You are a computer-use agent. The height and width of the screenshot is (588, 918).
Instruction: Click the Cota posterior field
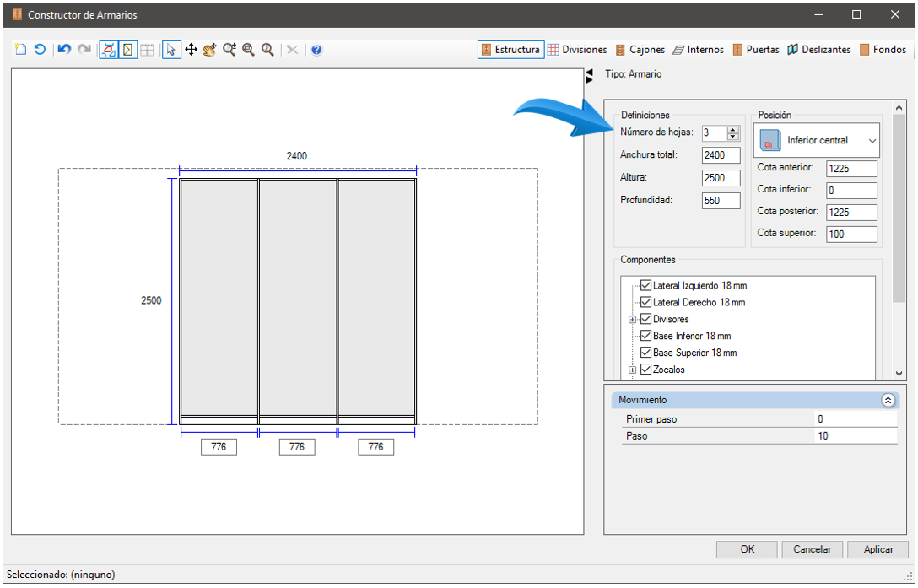(852, 213)
